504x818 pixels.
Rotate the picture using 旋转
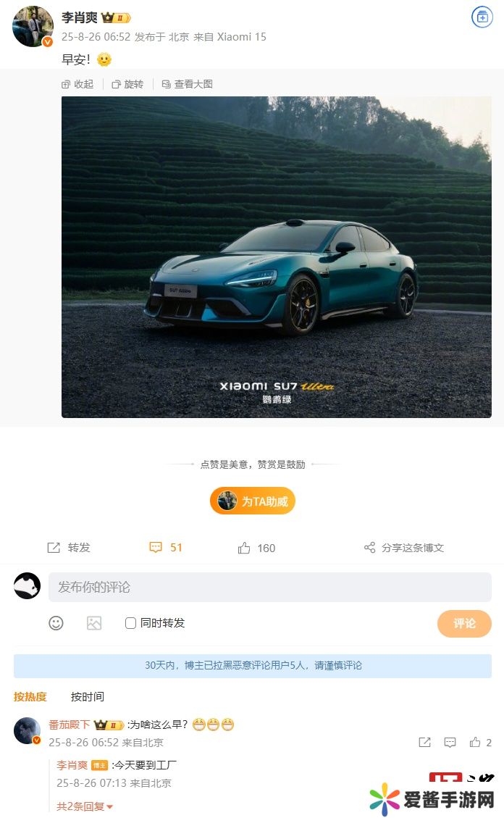click(127, 84)
